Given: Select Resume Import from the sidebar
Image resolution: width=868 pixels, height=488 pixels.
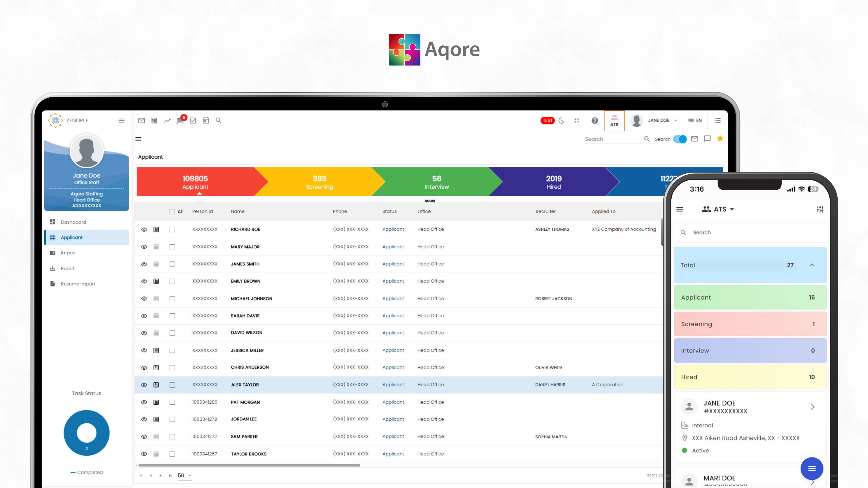Looking at the screenshot, I should pyautogui.click(x=78, y=284).
